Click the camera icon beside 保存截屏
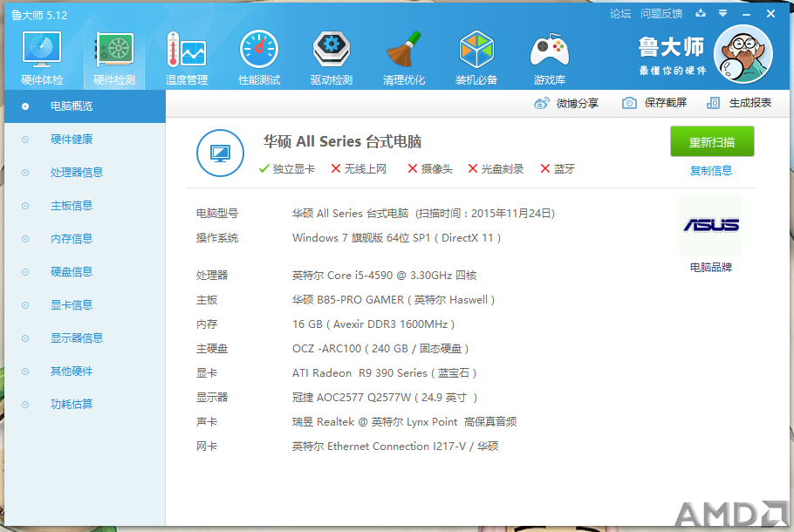 (629, 103)
